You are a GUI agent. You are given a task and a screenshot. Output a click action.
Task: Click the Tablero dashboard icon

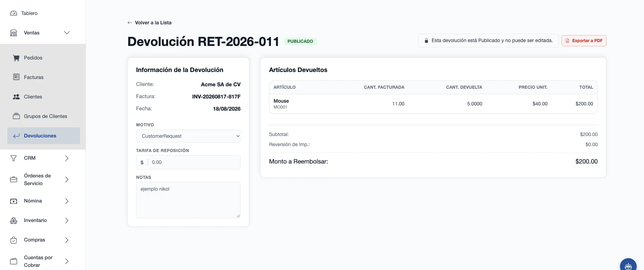pyautogui.click(x=14, y=13)
